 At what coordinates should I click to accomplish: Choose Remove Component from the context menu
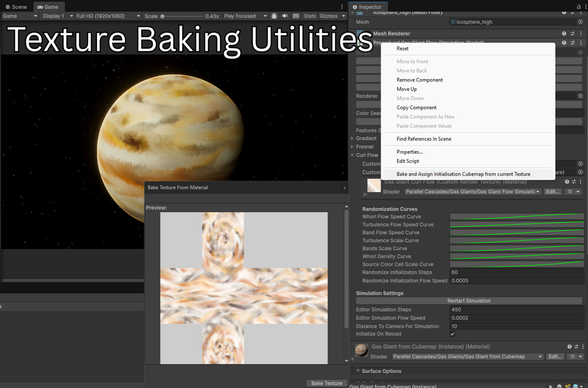coord(419,79)
